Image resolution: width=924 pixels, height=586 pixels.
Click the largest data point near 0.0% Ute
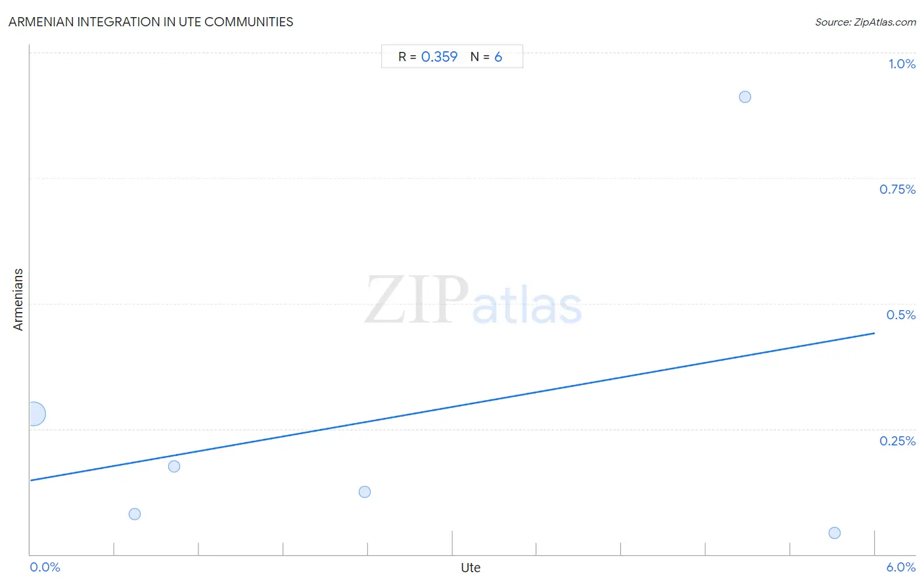point(34,414)
